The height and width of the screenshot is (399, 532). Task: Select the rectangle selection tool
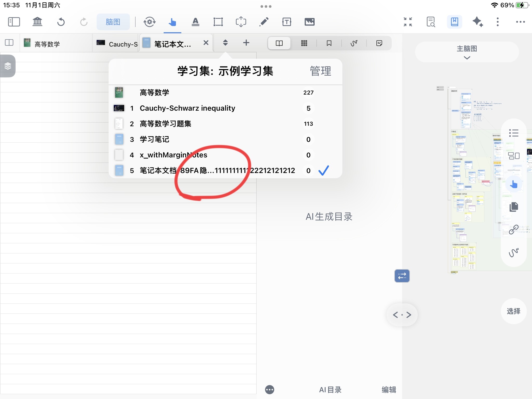(218, 22)
